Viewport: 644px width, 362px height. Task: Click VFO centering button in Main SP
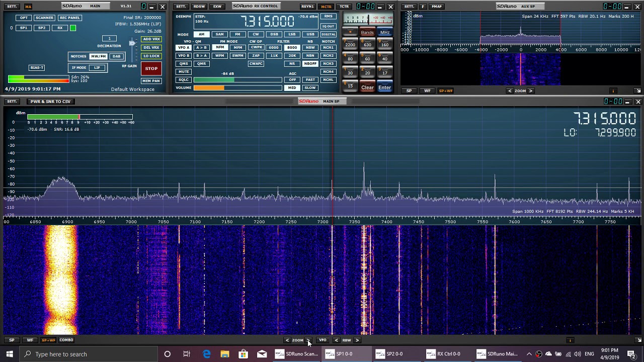point(323,340)
